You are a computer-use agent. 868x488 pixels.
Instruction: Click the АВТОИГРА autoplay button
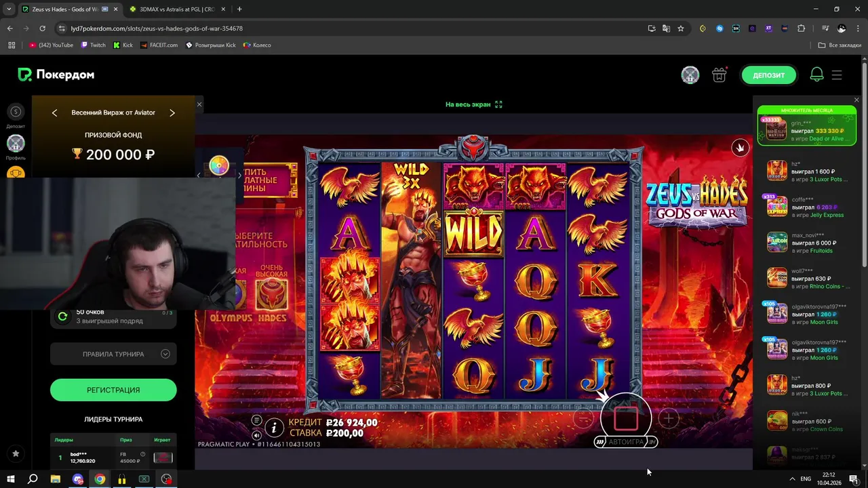coord(625,442)
